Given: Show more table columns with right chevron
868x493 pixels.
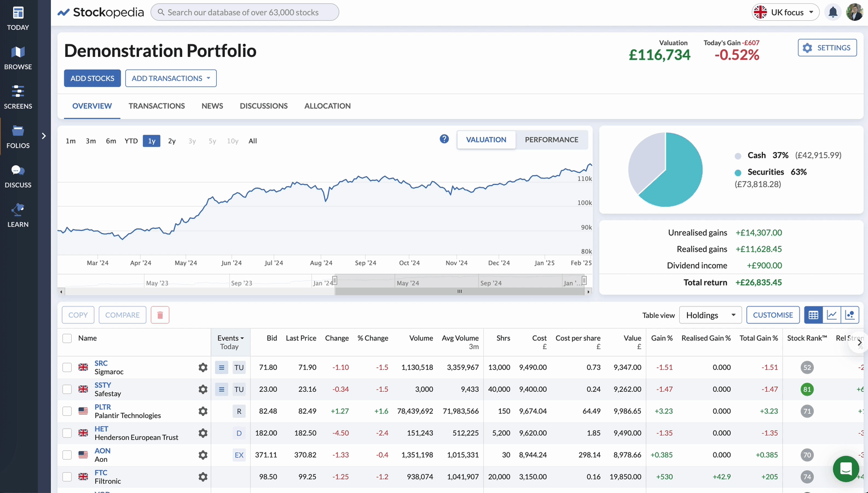Looking at the screenshot, I should [x=859, y=343].
